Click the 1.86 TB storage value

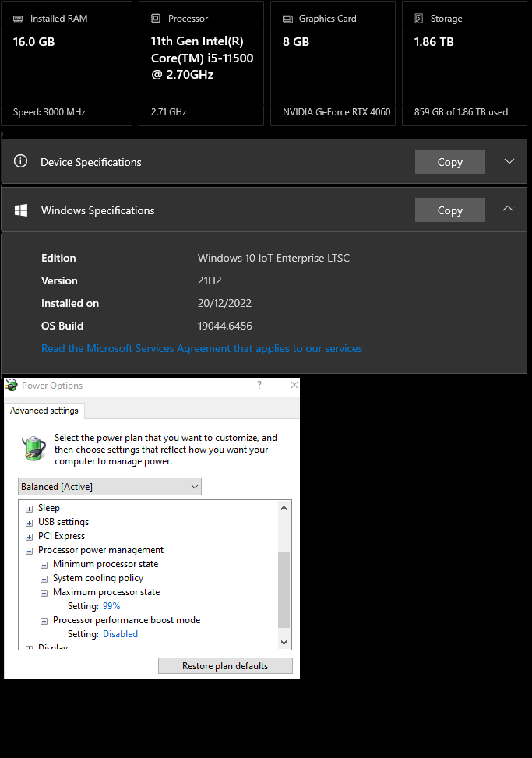434,41
